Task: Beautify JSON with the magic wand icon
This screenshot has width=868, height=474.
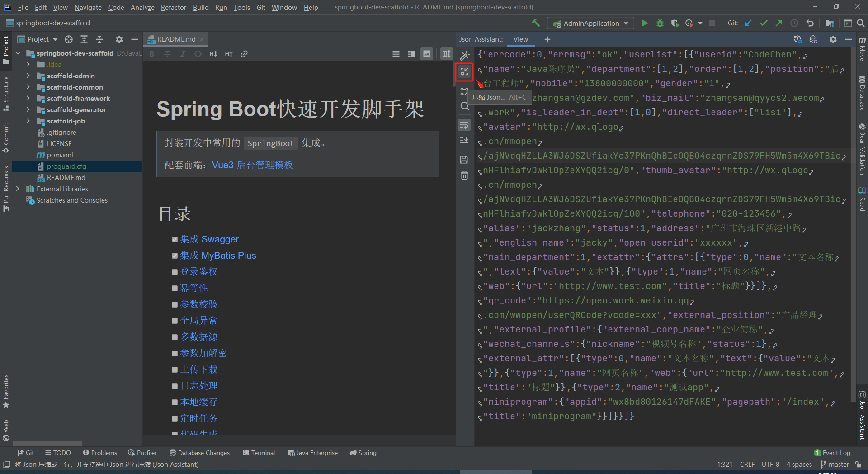Action: [464, 55]
